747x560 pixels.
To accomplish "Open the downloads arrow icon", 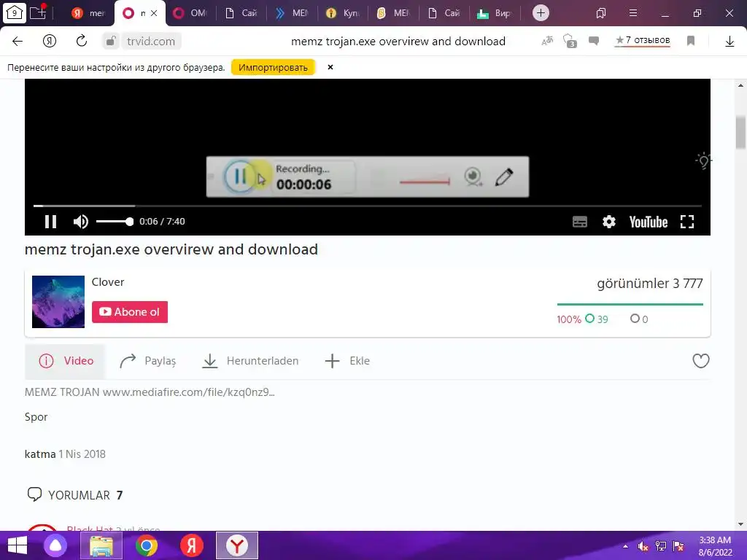I will point(729,42).
